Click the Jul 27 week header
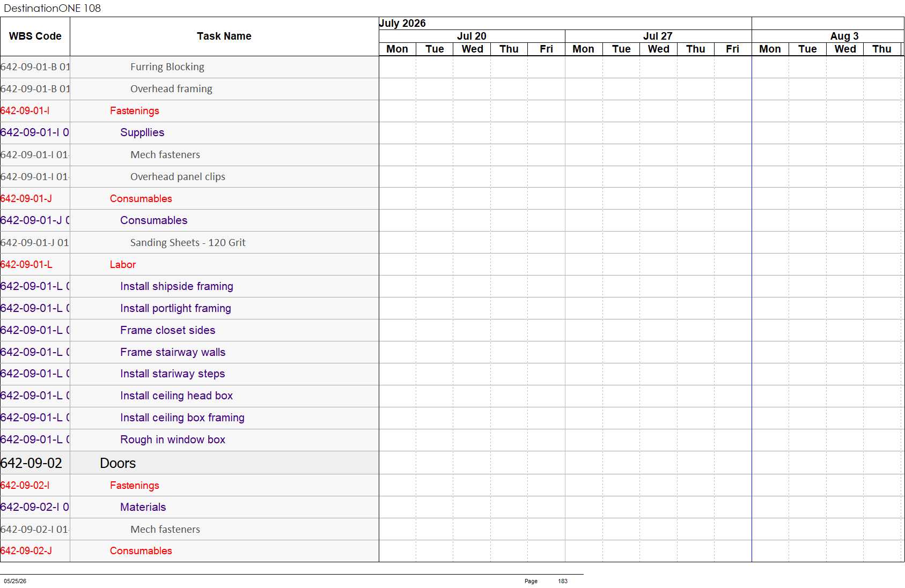 tap(658, 36)
